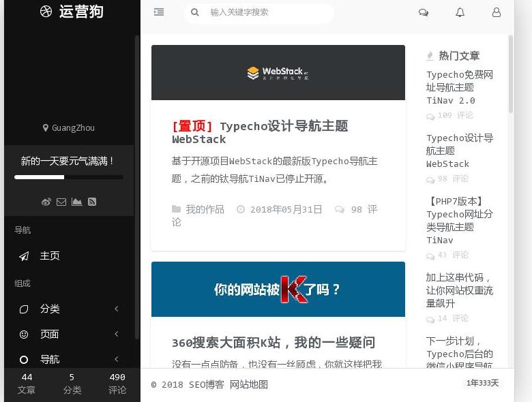Click the paper plane icon next to 主页
Image resolution: width=532 pixels, height=402 pixels.
pyautogui.click(x=24, y=256)
